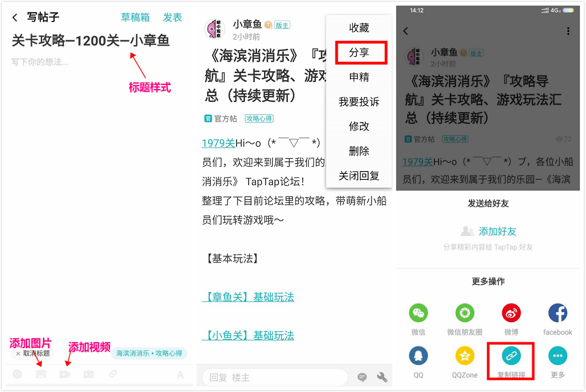Select the 海滨消消乐 ▸ 攻略心得 forum tag

[149, 353]
